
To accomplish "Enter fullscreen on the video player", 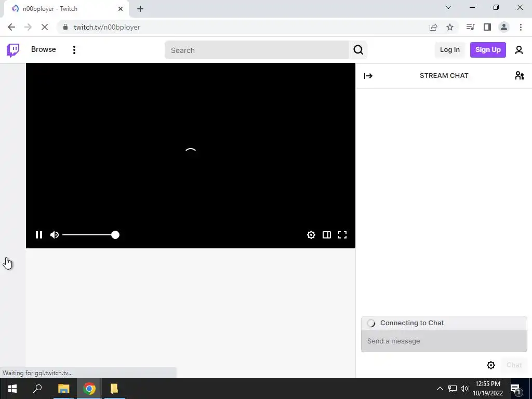I will pyautogui.click(x=342, y=235).
